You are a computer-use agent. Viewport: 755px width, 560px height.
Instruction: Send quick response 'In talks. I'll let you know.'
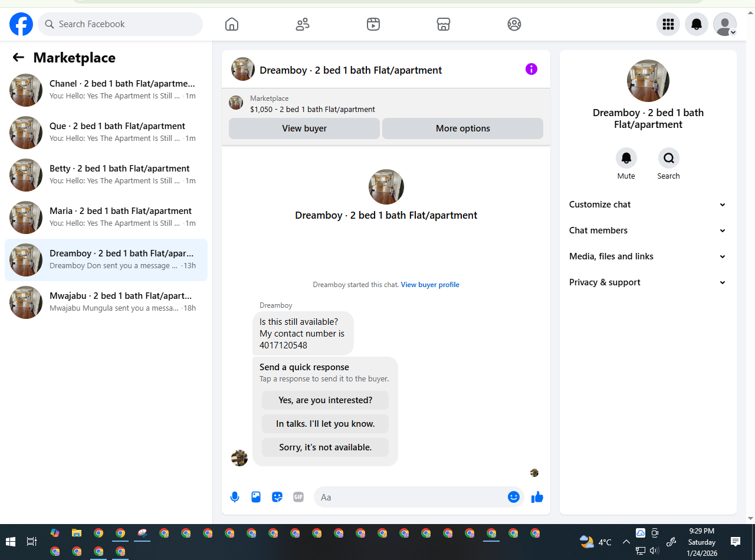pos(326,424)
